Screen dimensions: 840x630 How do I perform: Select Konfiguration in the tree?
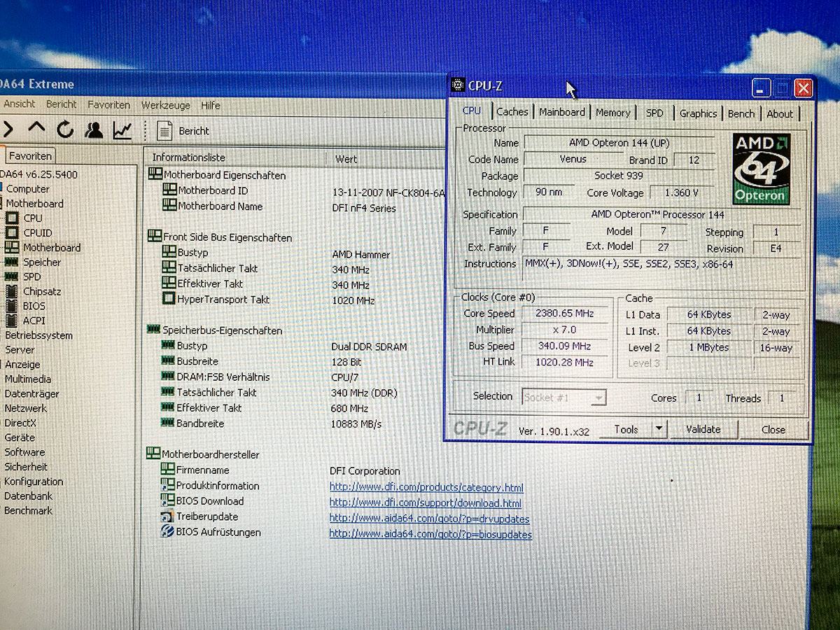(34, 482)
